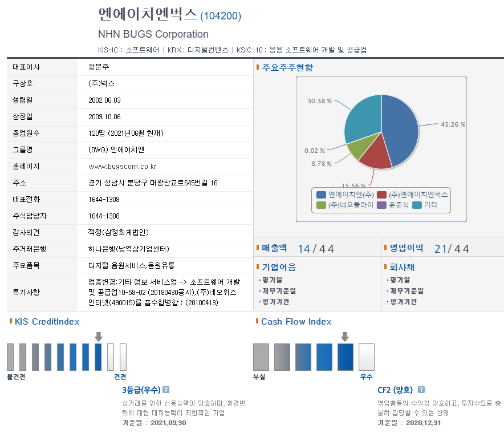The width and height of the screenshot is (504, 433).
Task: Click the 특기사항 notes text
Action: tap(164, 292)
